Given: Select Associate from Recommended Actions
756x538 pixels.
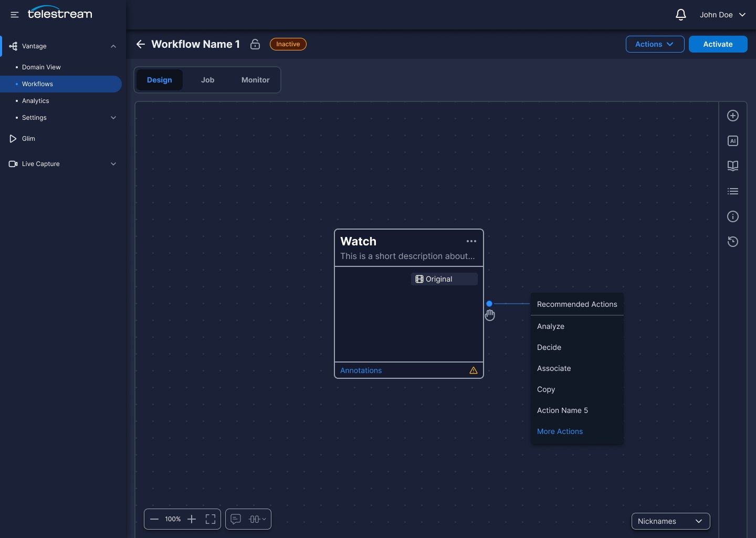Looking at the screenshot, I should (577, 368).
